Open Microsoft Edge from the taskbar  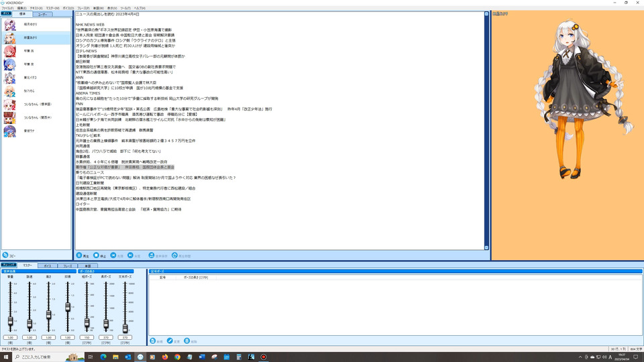(103, 357)
